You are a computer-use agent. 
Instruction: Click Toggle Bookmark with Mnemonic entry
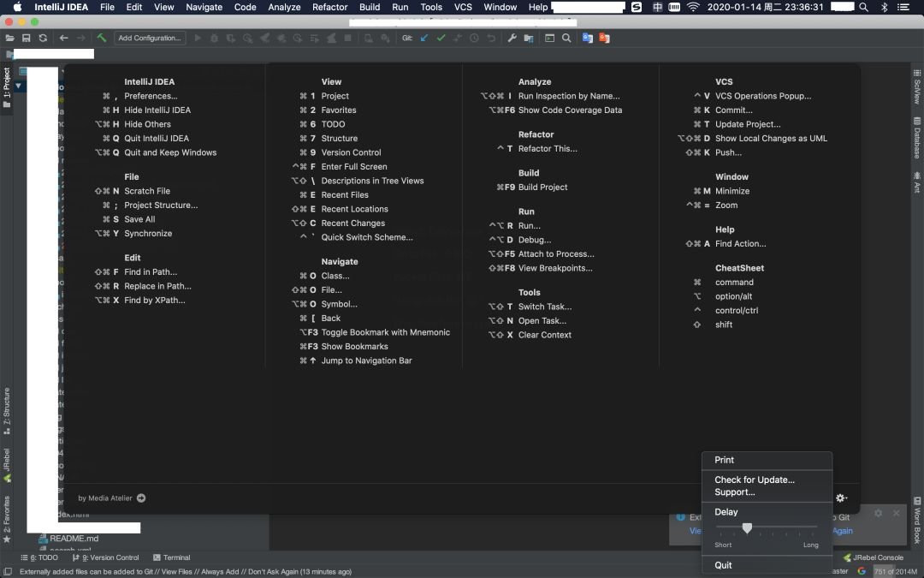click(385, 332)
